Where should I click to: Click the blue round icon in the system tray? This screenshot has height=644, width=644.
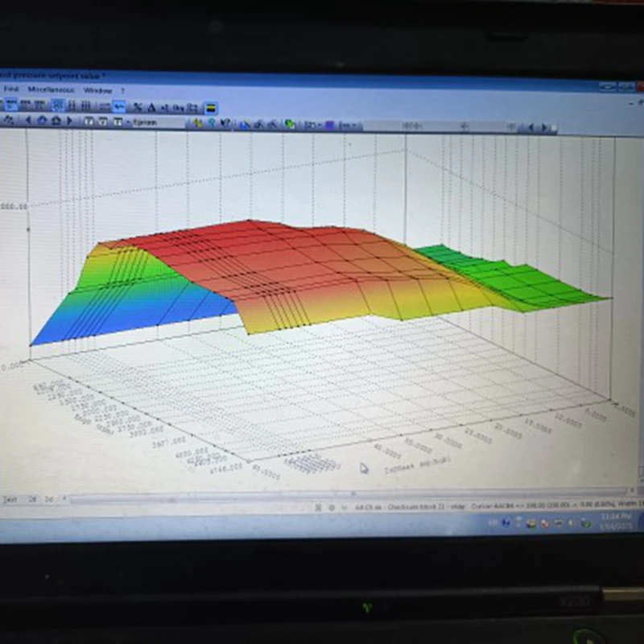coord(506,522)
